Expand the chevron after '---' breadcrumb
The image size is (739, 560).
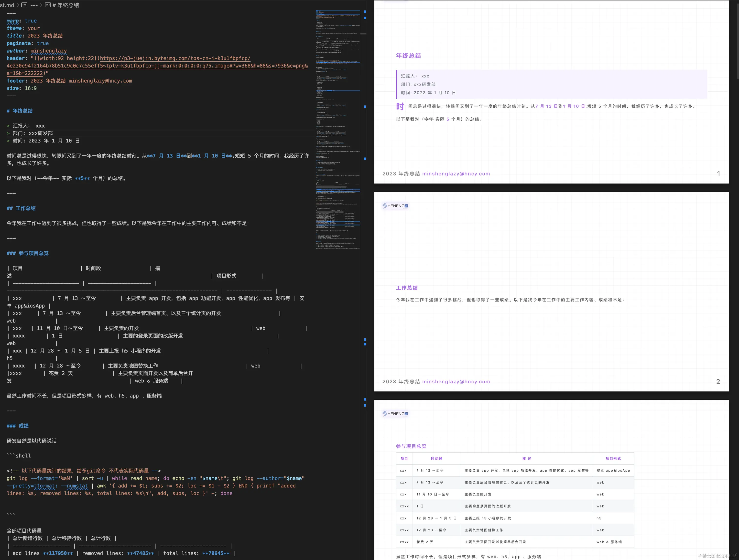coord(41,5)
